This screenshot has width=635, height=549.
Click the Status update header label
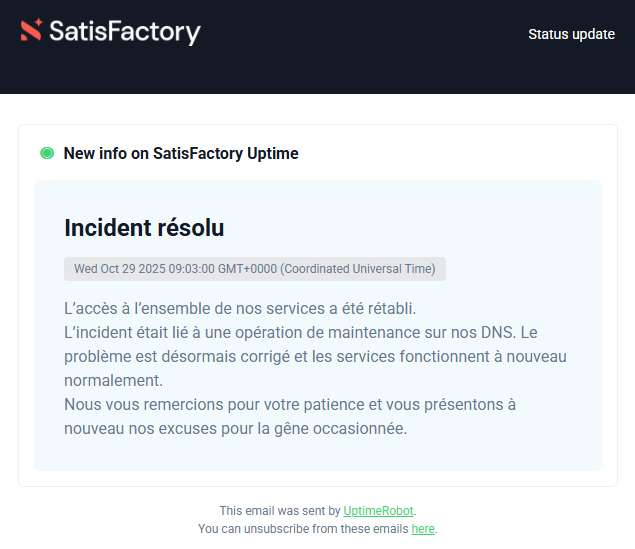coord(571,34)
